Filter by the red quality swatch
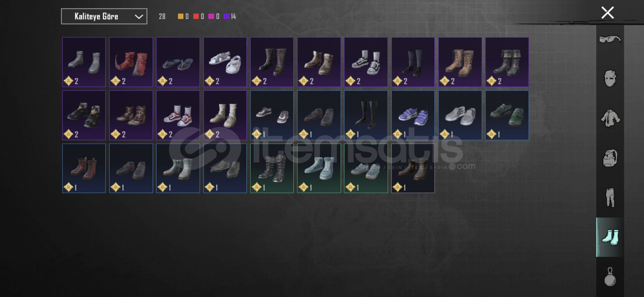The height and width of the screenshot is (297, 644). click(x=196, y=16)
